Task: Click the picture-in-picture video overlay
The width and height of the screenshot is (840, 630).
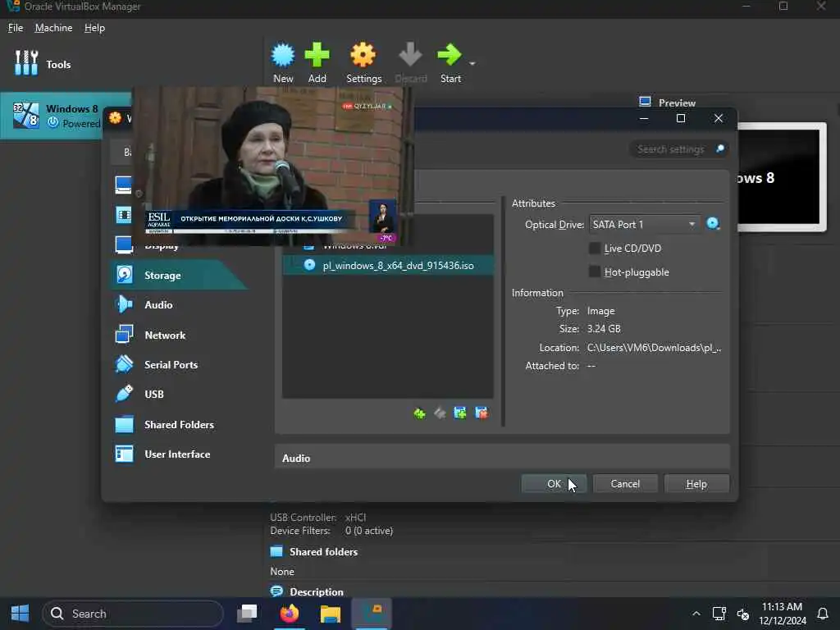Action: pyautogui.click(x=272, y=166)
